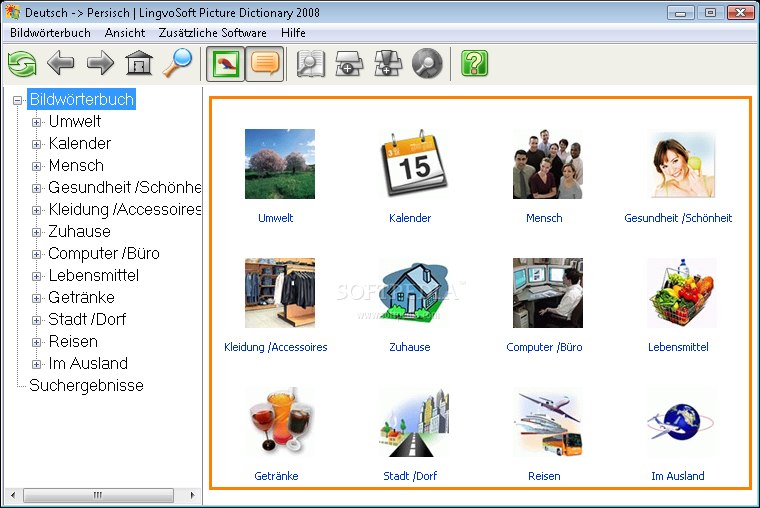Open help with green question mark icon
This screenshot has width=760, height=508.
[475, 64]
